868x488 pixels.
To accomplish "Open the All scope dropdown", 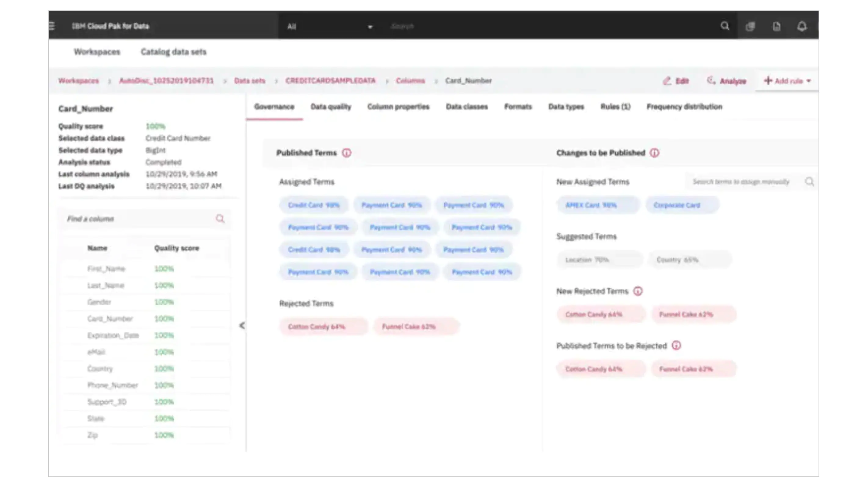I will pyautogui.click(x=370, y=27).
